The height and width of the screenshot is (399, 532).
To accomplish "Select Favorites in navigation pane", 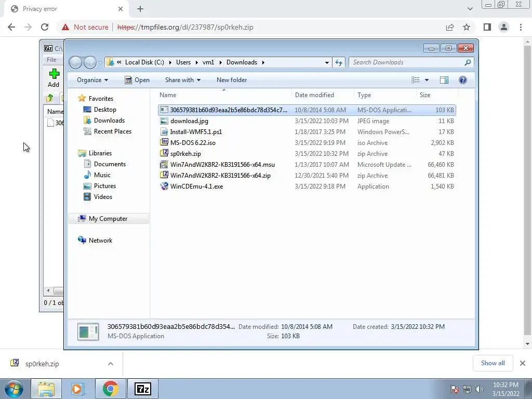I will 101,98.
